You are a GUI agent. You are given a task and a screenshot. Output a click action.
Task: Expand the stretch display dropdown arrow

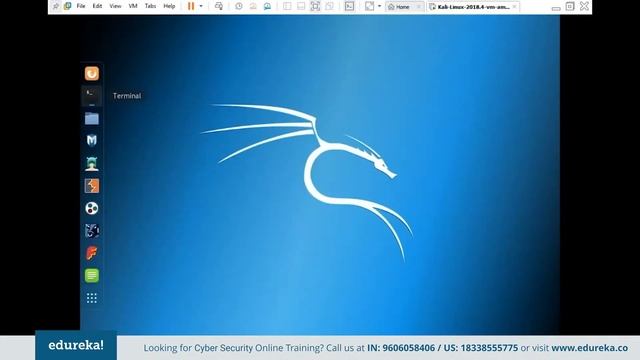click(x=379, y=6)
